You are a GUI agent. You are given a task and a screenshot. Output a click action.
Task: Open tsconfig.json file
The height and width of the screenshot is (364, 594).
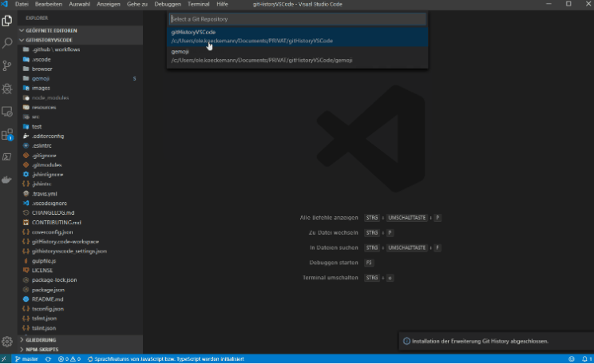[x=81, y=309]
